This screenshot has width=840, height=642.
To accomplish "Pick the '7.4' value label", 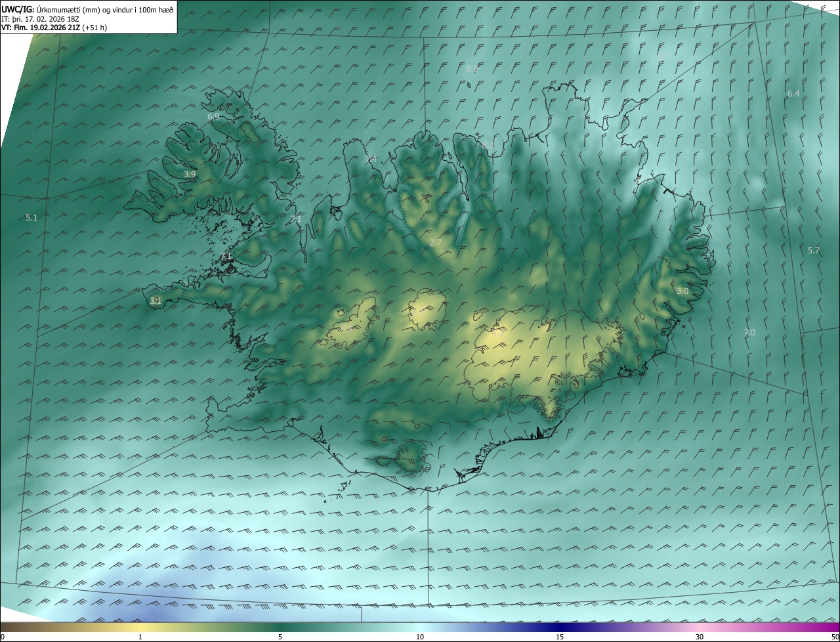I will (371, 160).
